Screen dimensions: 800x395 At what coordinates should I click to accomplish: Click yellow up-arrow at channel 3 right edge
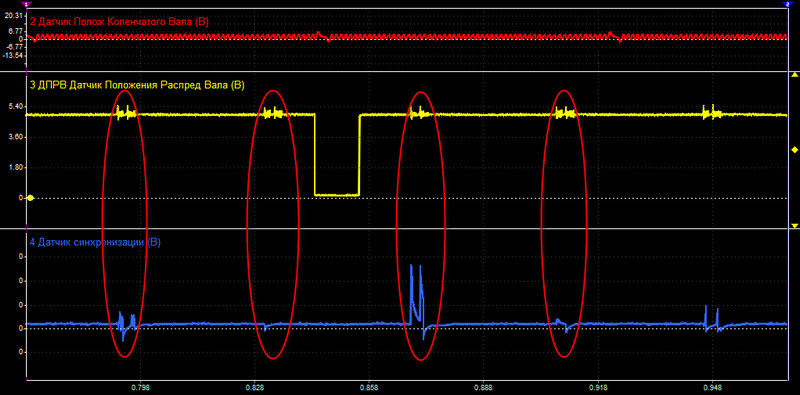pyautogui.click(x=794, y=76)
